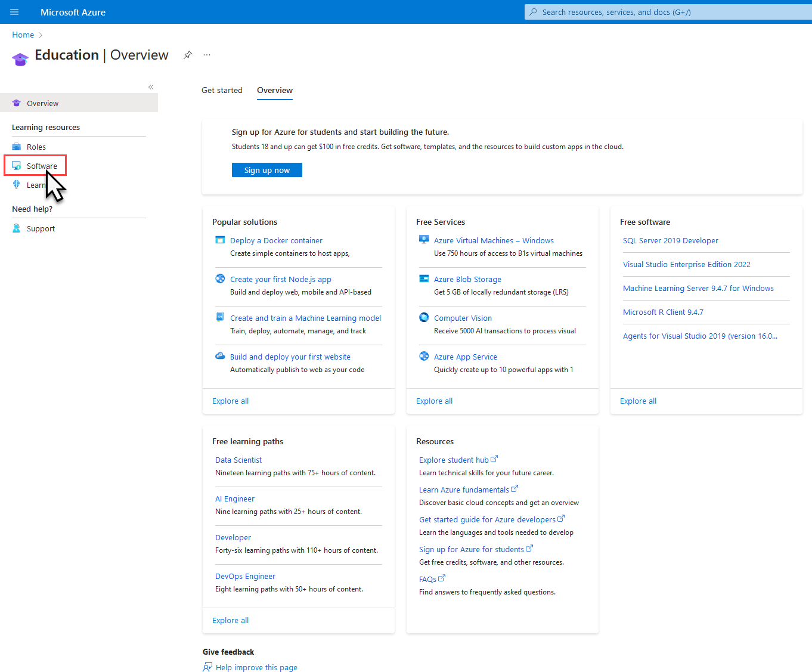Open SQL Server 2019 Developer

pyautogui.click(x=671, y=241)
